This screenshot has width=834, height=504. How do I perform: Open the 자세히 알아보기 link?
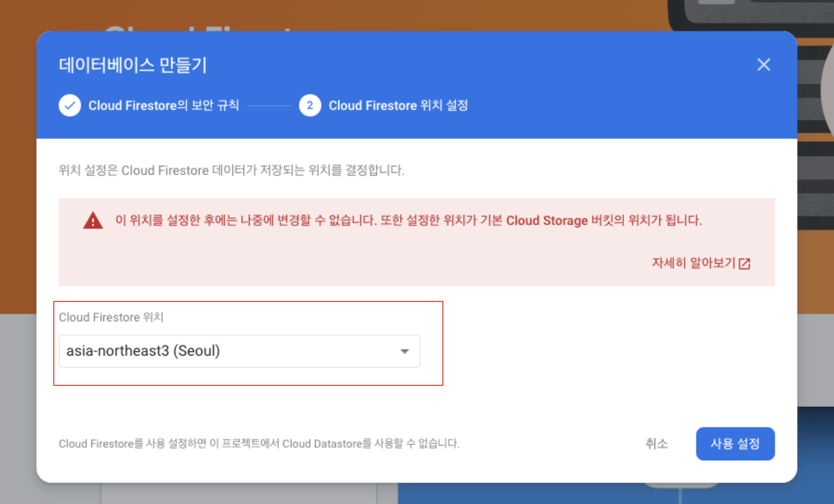coord(693,263)
